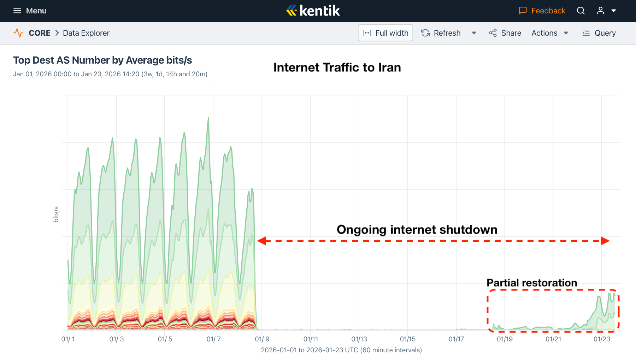Click the Data Explorer breadcrumb link
This screenshot has width=636, height=364.
pos(86,33)
